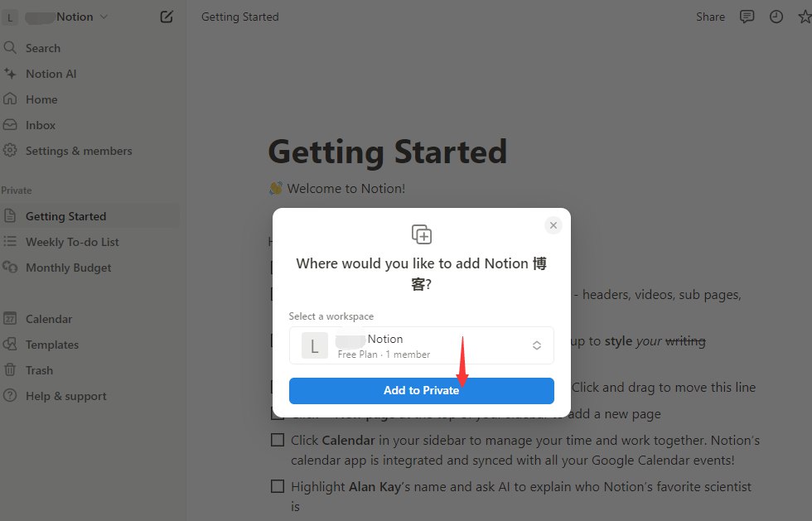Open comments via the speech bubble icon
812x521 pixels.
point(747,17)
